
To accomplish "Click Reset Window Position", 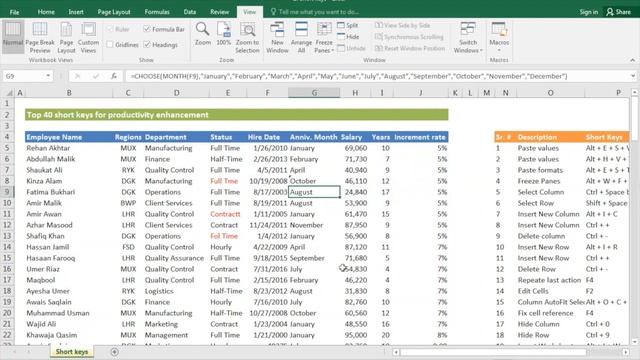I will pyautogui.click(x=410, y=48).
